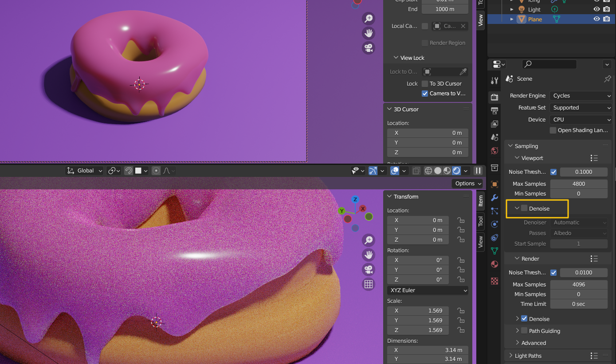Screen dimensions: 616x364
Task: Select material preview viewport shading
Action: (447, 171)
